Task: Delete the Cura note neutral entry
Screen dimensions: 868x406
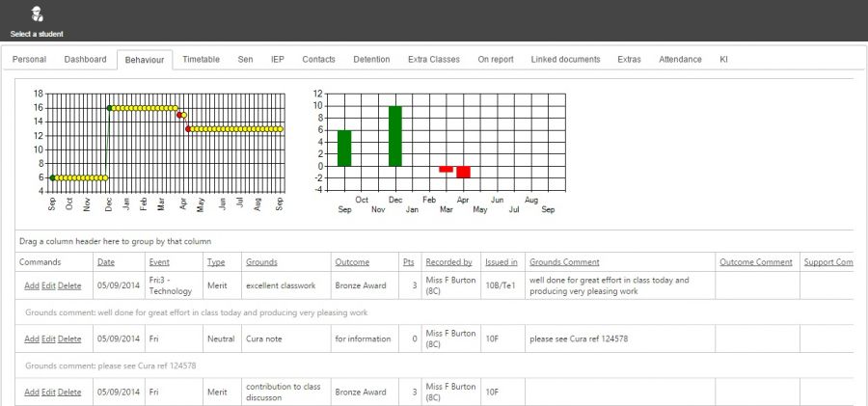Action: (x=69, y=339)
